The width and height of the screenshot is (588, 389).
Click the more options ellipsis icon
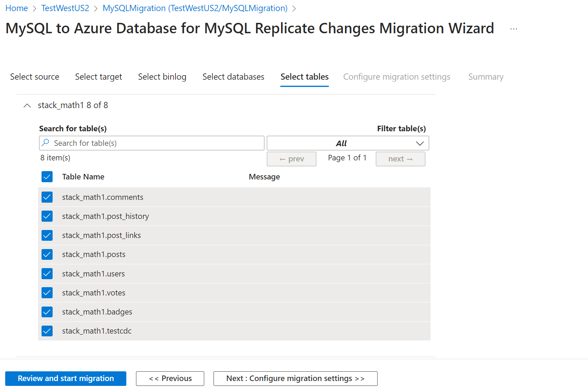pos(514,29)
